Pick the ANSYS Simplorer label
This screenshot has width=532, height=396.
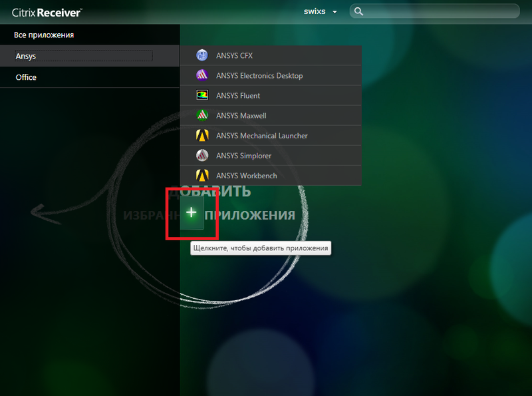click(x=243, y=156)
